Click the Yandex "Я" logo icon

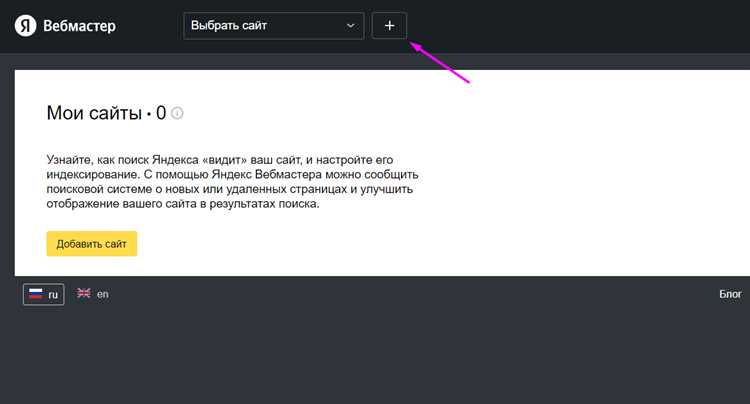click(25, 26)
